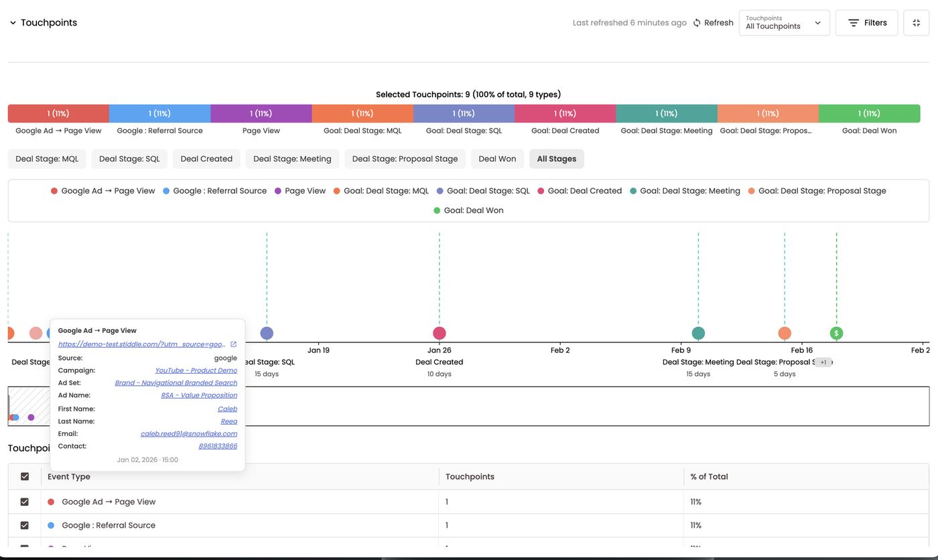Select the Deal Stage: MQL stage tab
Viewport: 938px width, 560px height.
tap(47, 159)
